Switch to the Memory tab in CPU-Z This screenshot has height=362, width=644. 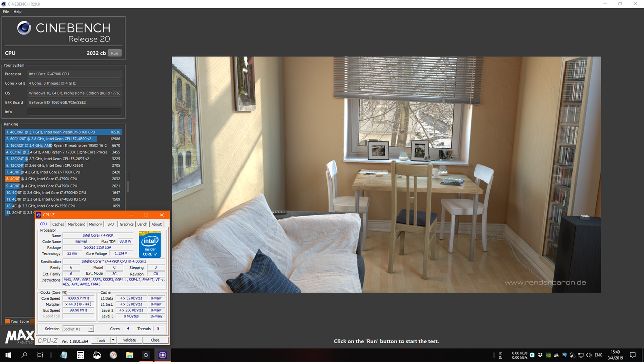[95, 224]
